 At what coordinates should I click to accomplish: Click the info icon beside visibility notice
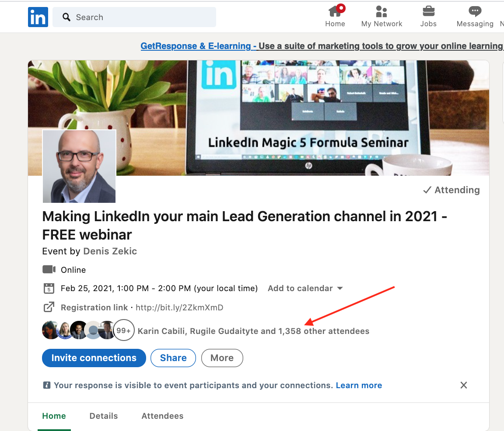(x=47, y=385)
